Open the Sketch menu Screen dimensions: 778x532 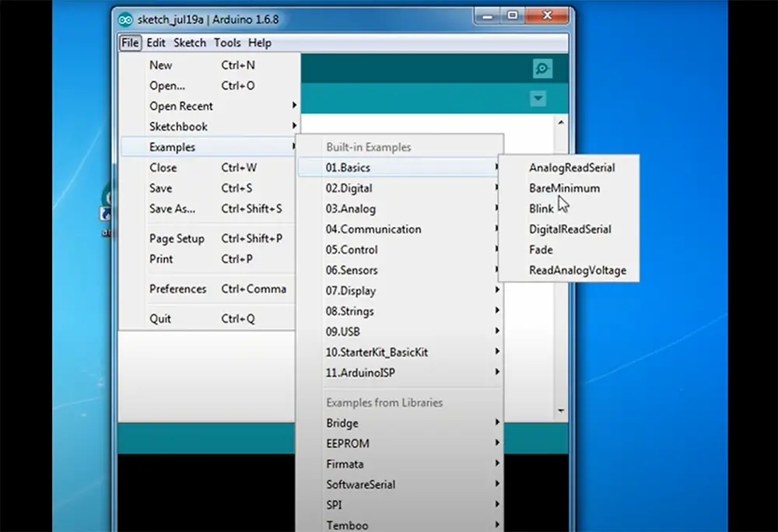click(190, 43)
